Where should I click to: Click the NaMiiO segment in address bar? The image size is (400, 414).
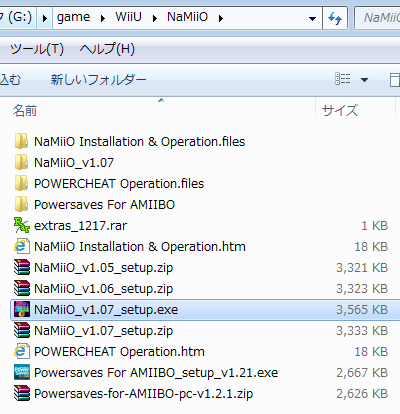pos(187,17)
